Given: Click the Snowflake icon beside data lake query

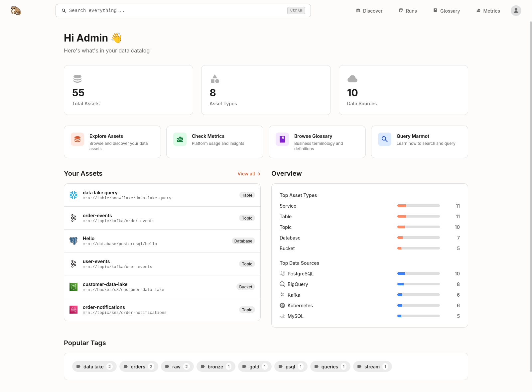Looking at the screenshot, I should [x=73, y=195].
